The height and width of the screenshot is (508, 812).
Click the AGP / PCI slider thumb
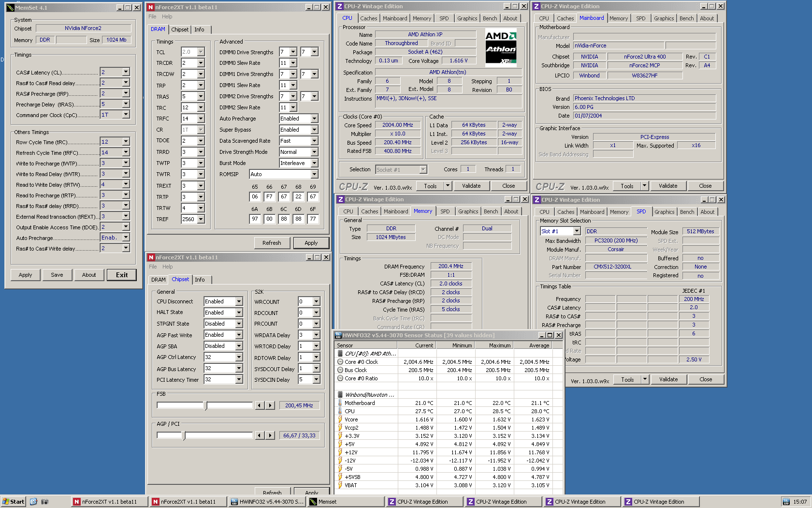pyautogui.click(x=184, y=435)
